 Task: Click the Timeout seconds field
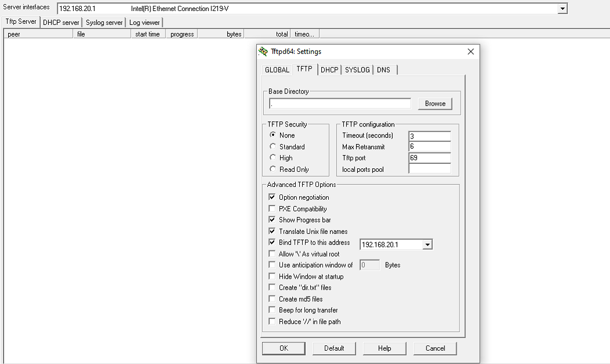[x=429, y=136]
